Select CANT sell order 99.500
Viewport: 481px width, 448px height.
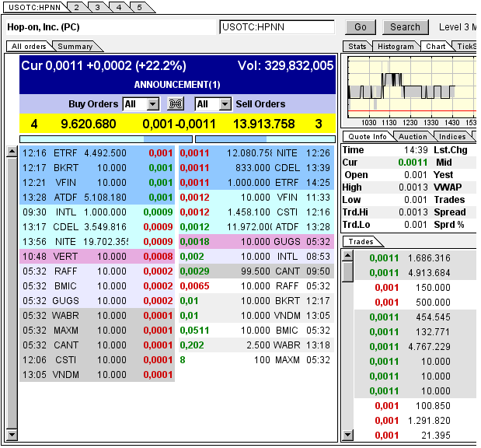[x=256, y=271]
